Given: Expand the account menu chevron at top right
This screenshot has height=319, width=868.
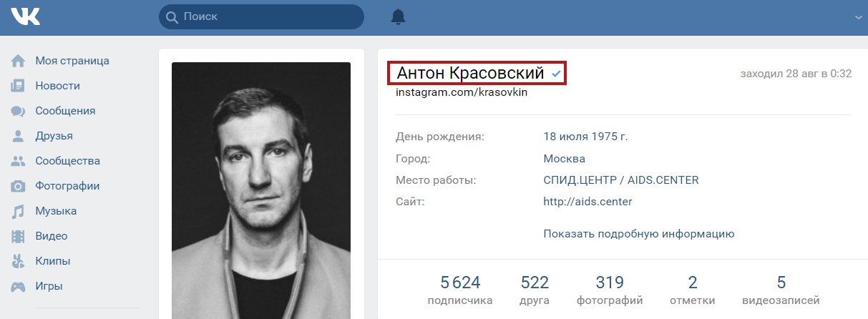Looking at the screenshot, I should 858,17.
